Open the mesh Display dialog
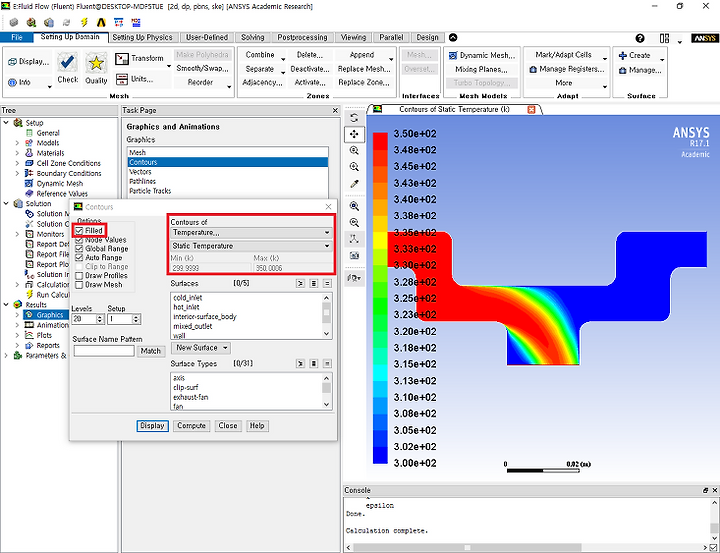 [x=28, y=62]
